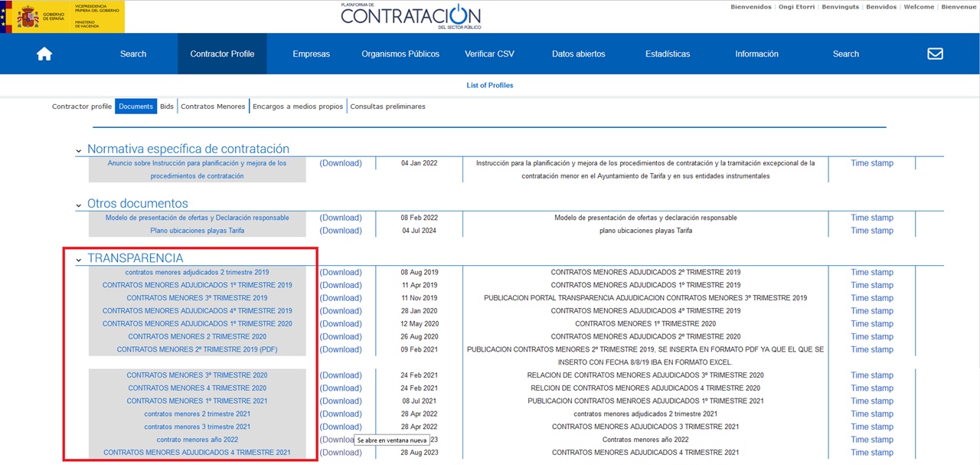This screenshot has height=465, width=980.
Task: Open CONTRATOS MENORES 3º TRIMESTRE 2020
Action: click(x=197, y=375)
